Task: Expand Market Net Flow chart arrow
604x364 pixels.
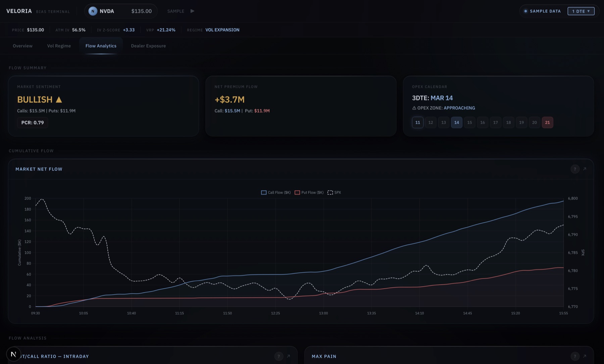Action: pyautogui.click(x=585, y=169)
